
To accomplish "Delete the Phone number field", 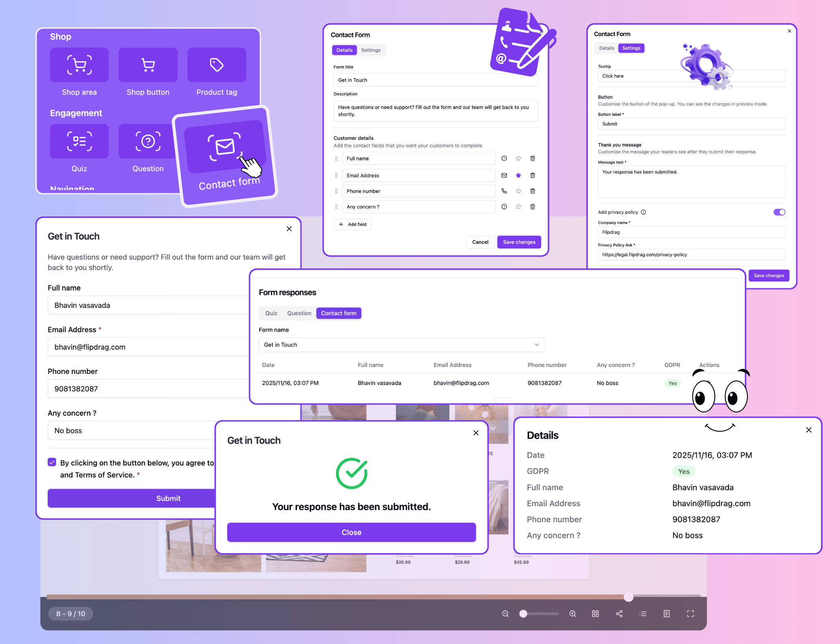I will coord(533,191).
